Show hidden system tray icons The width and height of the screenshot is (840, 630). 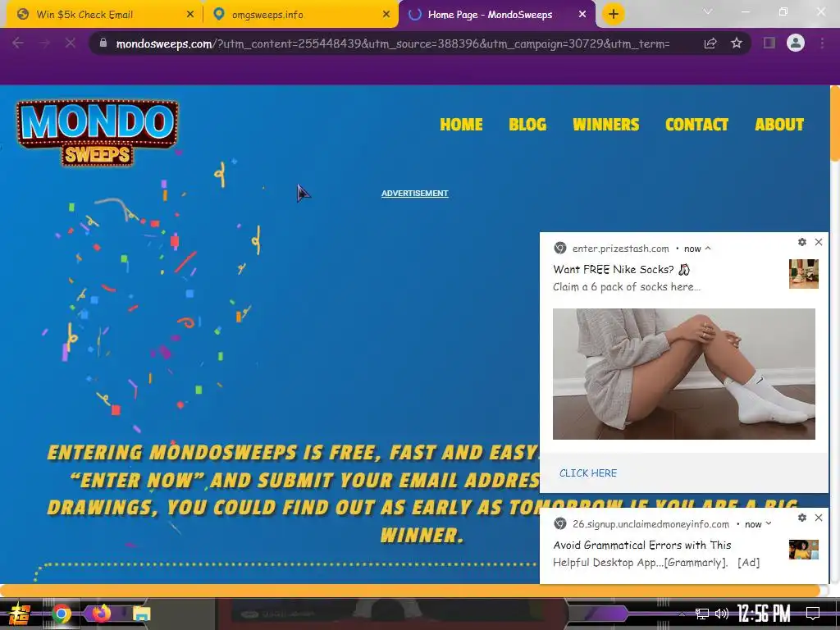click(682, 614)
